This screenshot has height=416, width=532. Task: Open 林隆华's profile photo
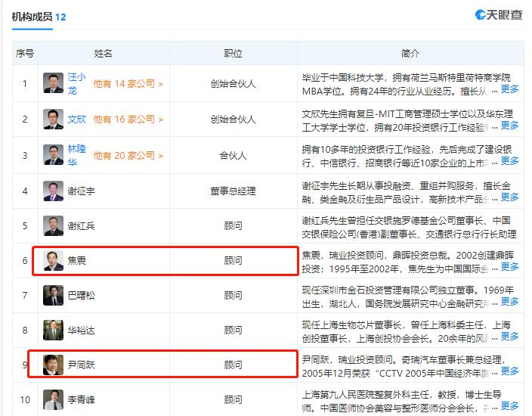(x=53, y=155)
